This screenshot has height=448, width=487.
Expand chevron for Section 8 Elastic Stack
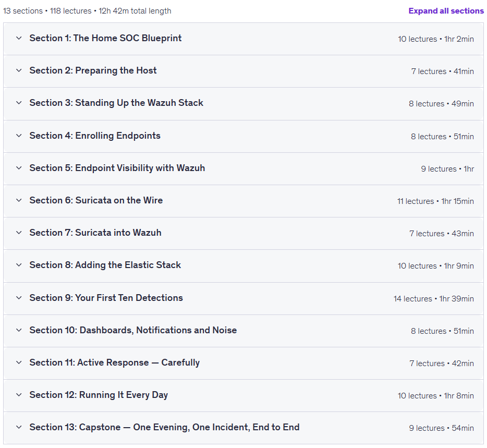19,265
